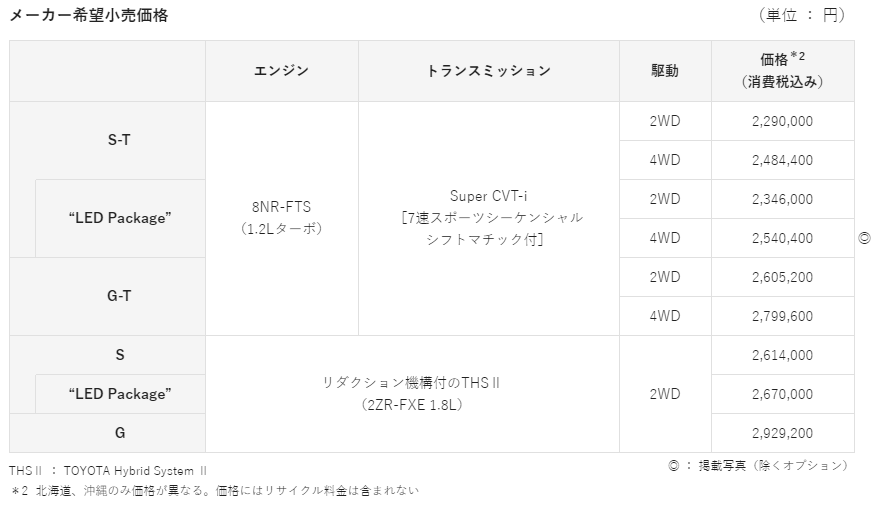Select the 2,799,600 price cell
873x505 pixels.
(x=782, y=316)
